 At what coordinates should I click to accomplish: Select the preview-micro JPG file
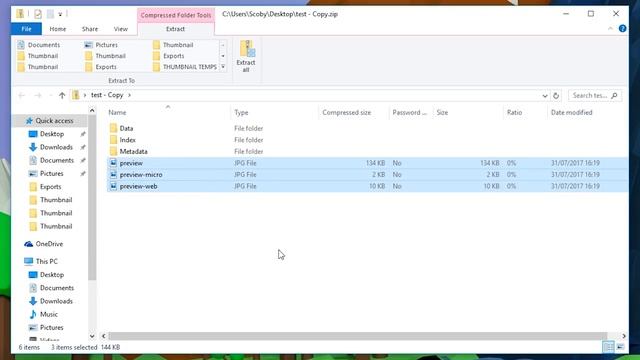pyautogui.click(x=367, y=175)
